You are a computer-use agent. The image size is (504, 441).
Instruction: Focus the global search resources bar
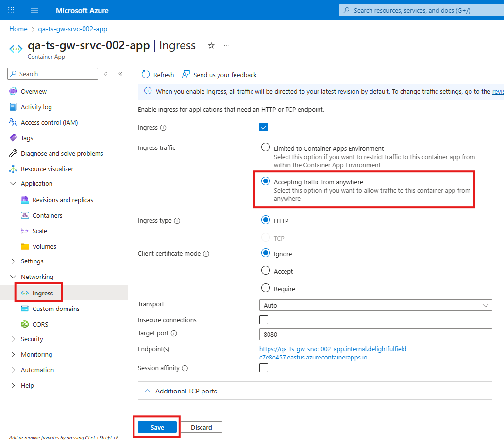tap(421, 10)
